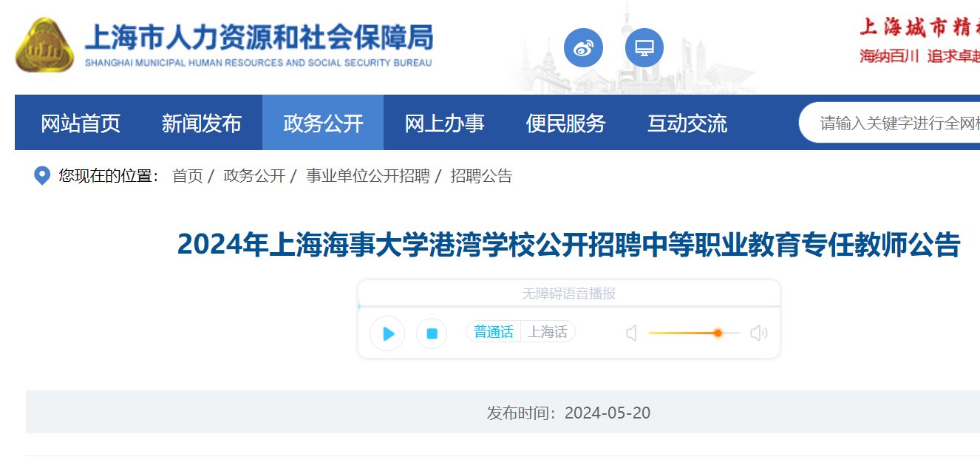The image size is (980, 471).
Task: Click the 无障碍语音播报 label
Action: (x=569, y=294)
